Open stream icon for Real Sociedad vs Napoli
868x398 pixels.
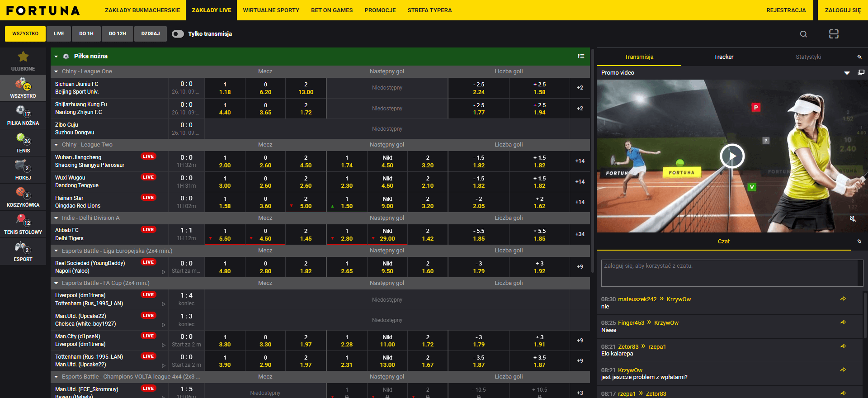(x=164, y=272)
